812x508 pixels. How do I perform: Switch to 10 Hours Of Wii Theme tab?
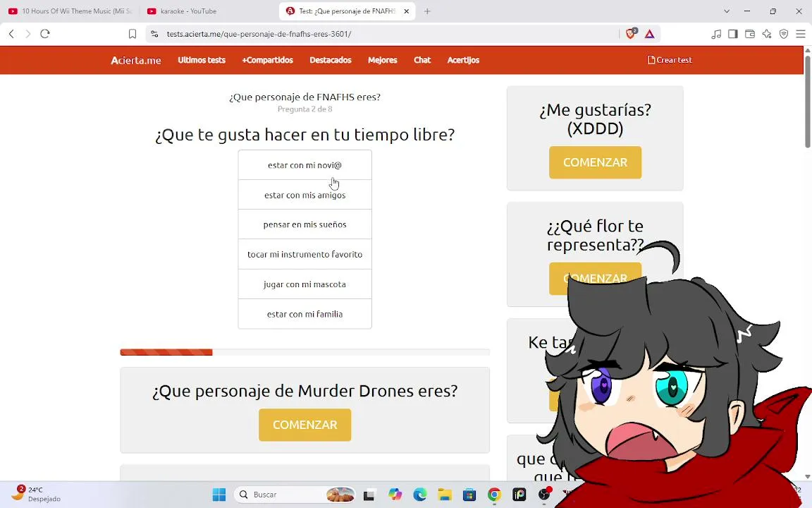coord(70,11)
